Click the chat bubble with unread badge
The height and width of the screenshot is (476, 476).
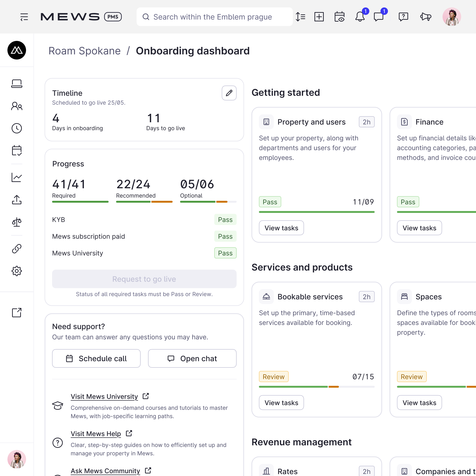click(379, 17)
